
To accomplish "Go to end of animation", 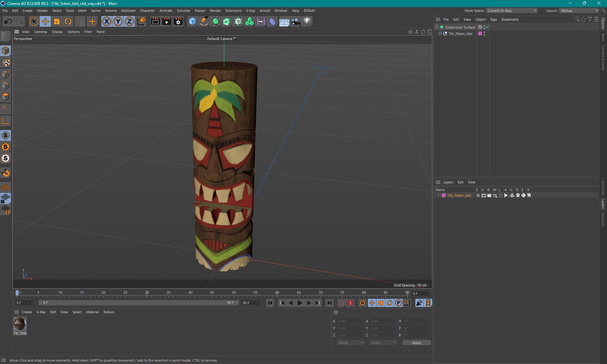I will 329,303.
